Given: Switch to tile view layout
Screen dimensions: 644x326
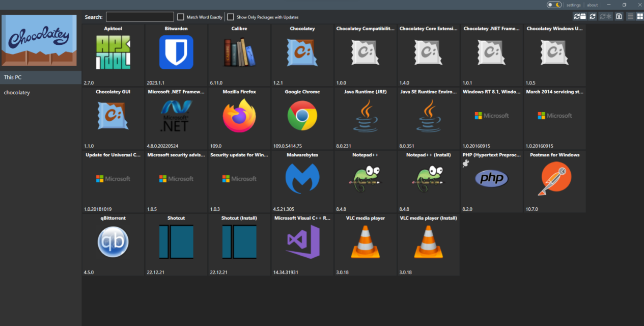Looking at the screenshot, I should [639, 16].
